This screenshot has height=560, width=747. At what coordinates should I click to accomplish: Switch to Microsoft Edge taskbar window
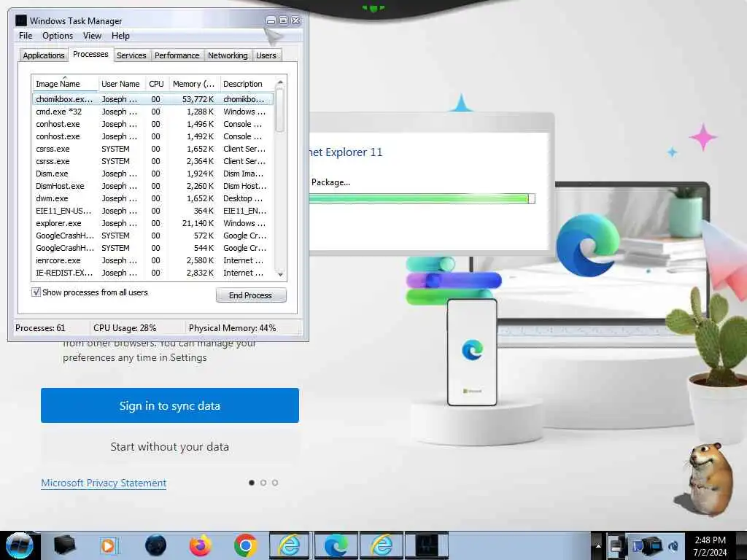pyautogui.click(x=336, y=545)
